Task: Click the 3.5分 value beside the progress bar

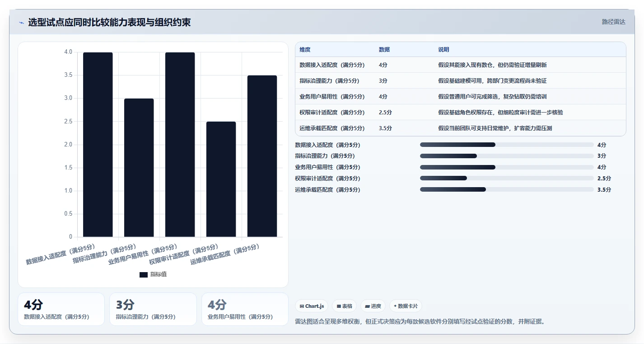Action: click(604, 190)
